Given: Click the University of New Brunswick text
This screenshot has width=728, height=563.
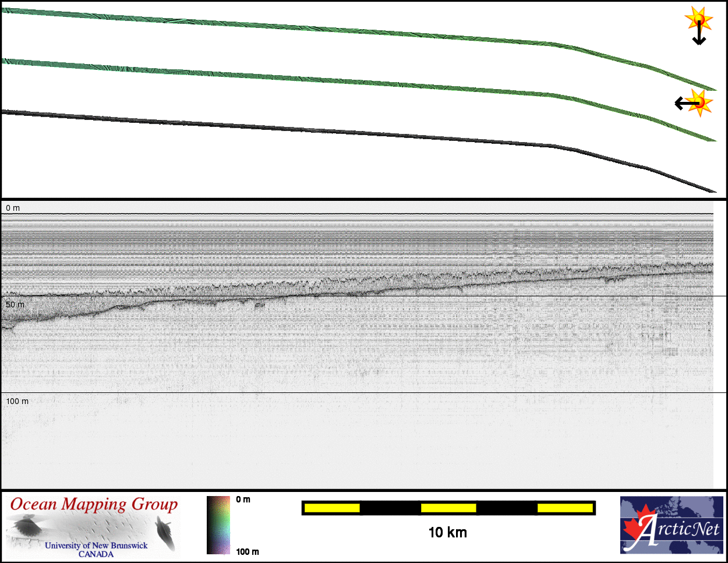Looking at the screenshot, I should pos(96,546).
